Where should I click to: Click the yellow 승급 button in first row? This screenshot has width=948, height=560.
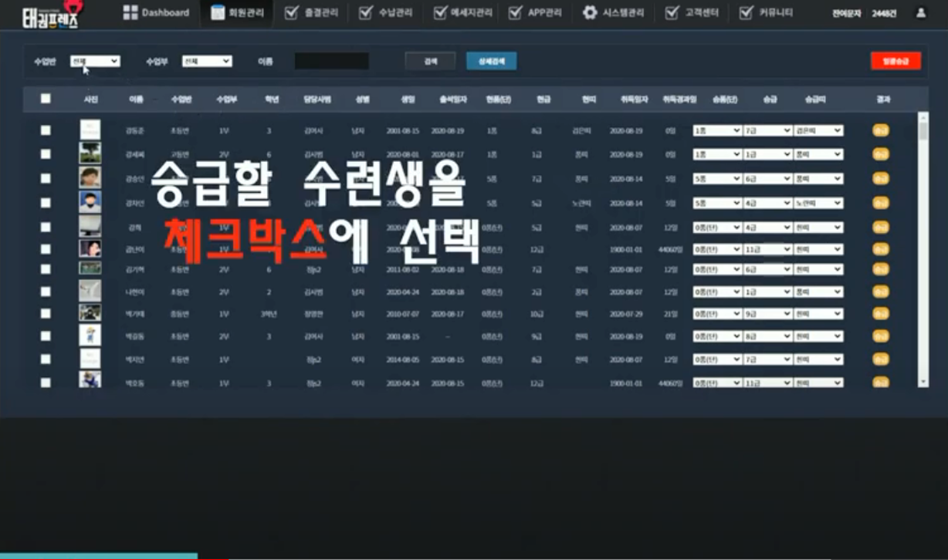pos(880,131)
